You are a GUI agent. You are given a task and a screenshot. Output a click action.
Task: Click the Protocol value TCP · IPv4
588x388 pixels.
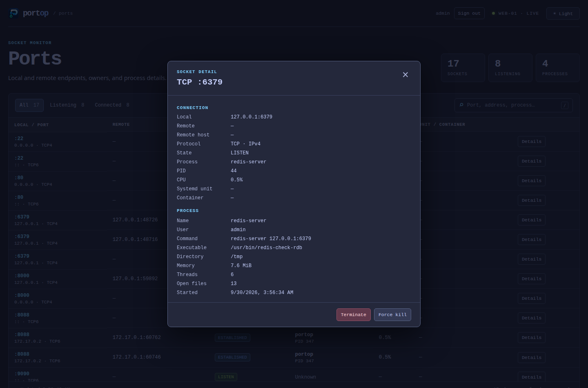coord(245,144)
